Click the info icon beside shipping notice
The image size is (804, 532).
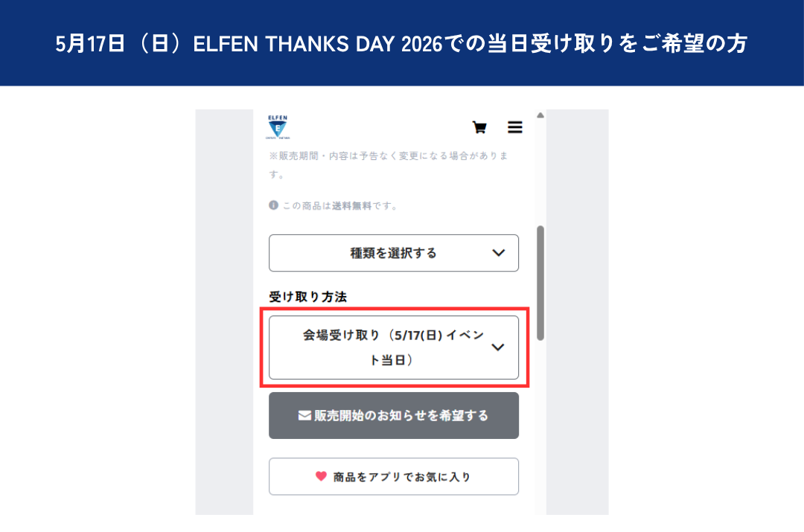click(273, 205)
